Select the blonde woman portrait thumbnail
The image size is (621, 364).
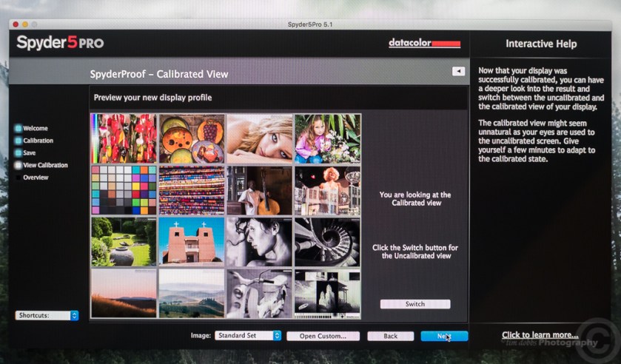(x=259, y=138)
